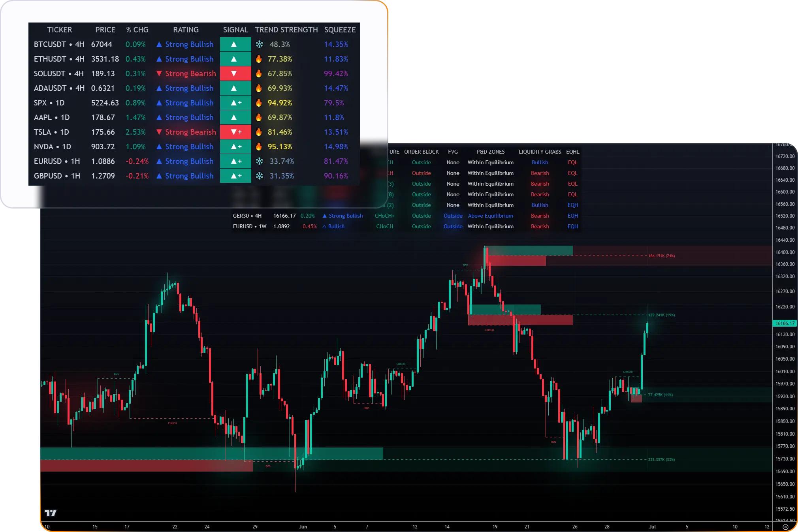Open chart settings hexagon gear icon
This screenshot has height=532, width=798.
pos(785,527)
